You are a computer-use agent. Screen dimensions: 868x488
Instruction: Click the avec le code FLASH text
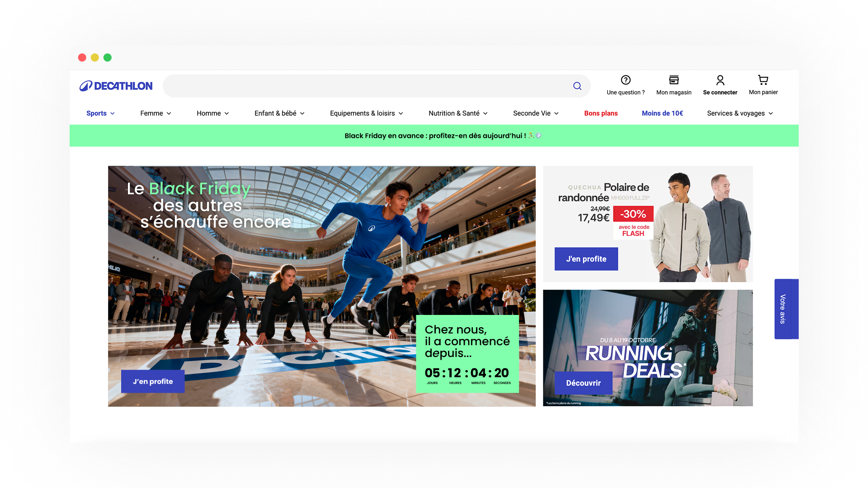[633, 230]
